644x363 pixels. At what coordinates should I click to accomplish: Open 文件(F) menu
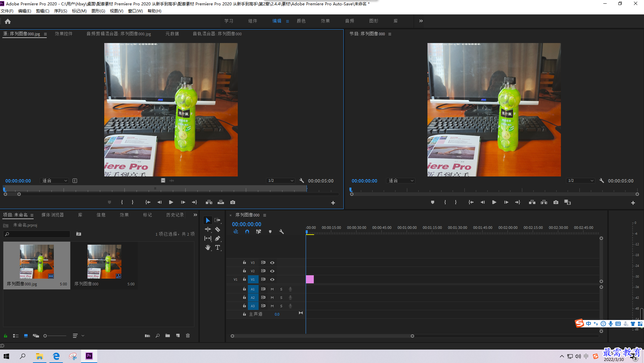coord(7,11)
